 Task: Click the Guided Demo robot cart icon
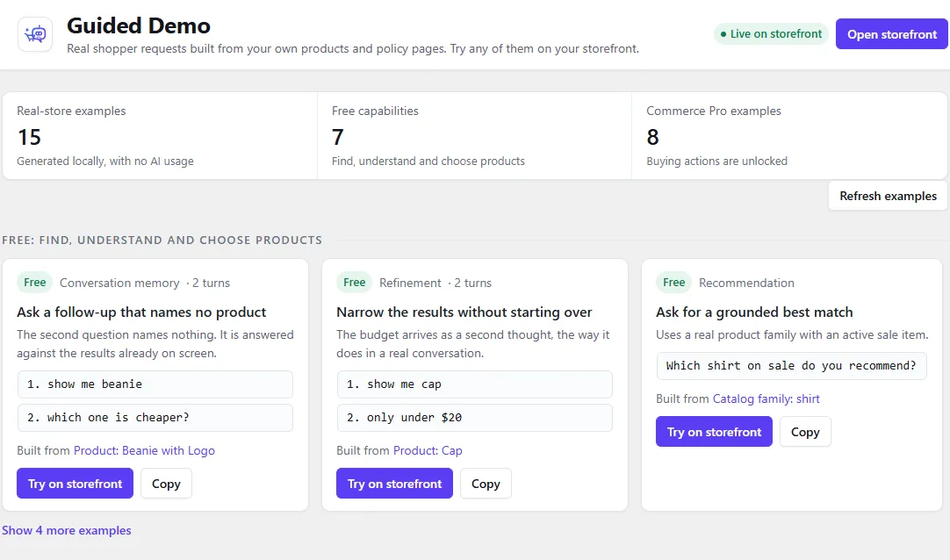[x=35, y=34]
